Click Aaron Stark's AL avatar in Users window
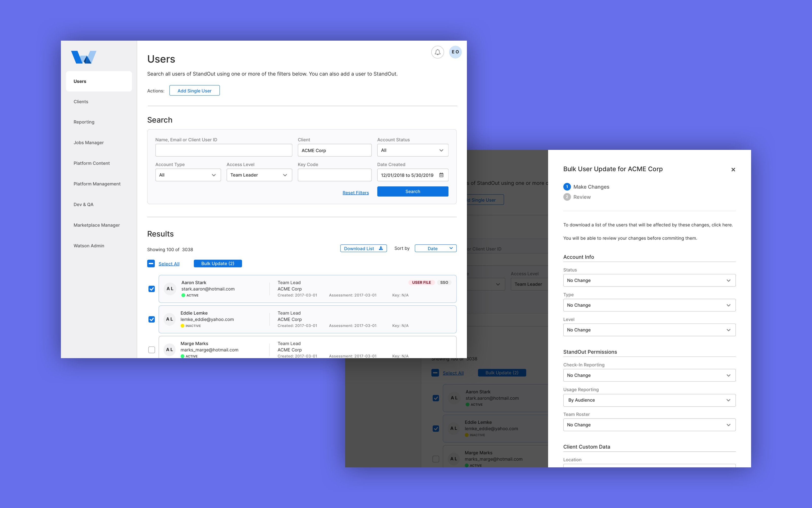 pos(170,289)
